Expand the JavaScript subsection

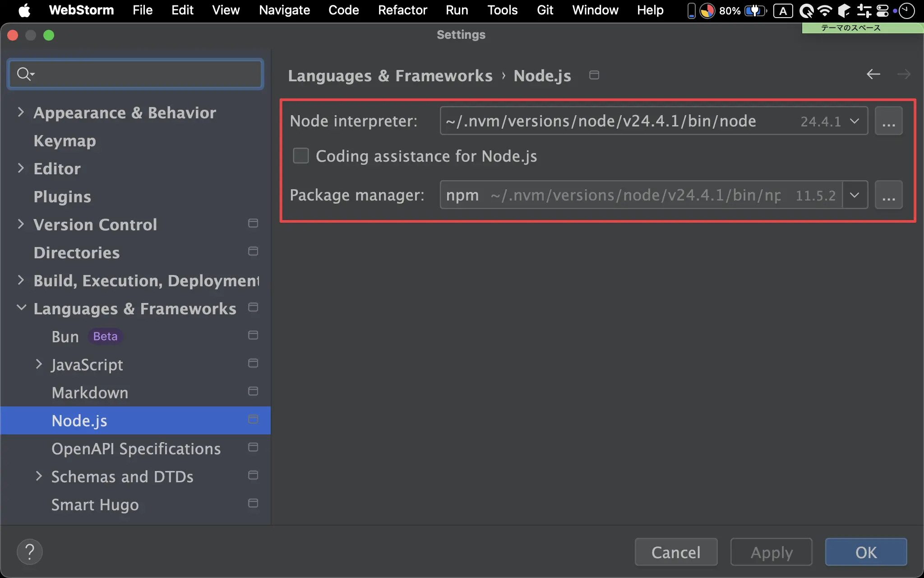39,364
